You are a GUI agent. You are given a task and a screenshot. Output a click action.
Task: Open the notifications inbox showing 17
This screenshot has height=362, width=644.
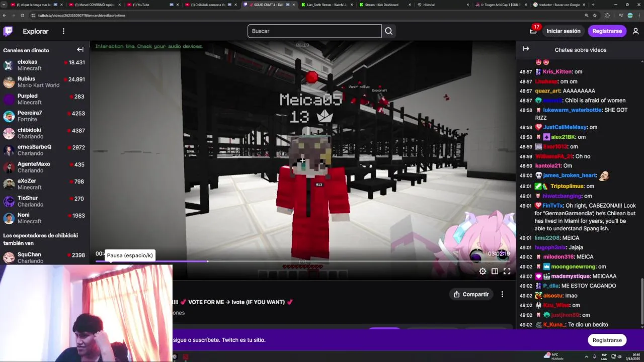pyautogui.click(x=533, y=31)
